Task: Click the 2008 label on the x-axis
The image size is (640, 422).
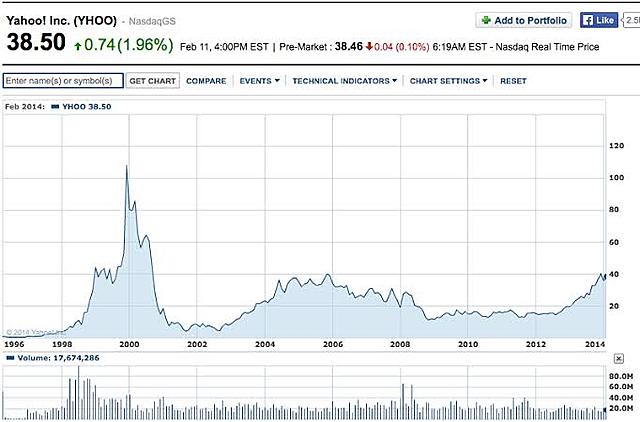Action: [400, 344]
